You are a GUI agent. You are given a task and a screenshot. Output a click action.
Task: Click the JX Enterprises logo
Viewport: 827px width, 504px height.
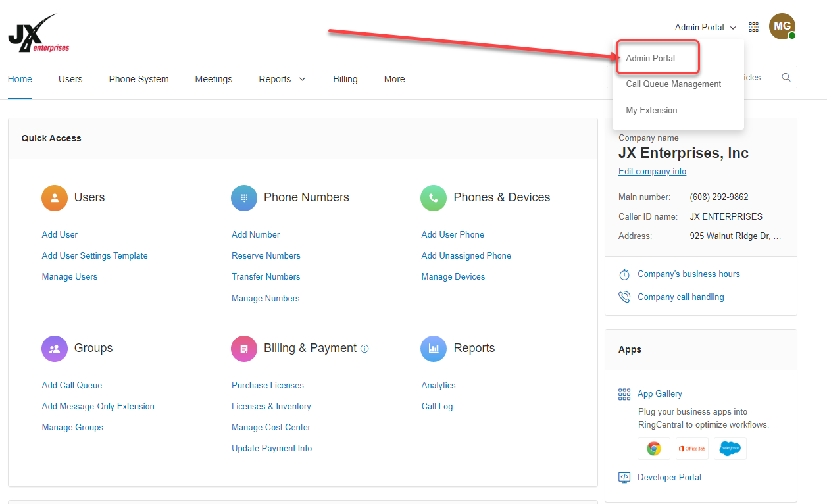pos(39,33)
